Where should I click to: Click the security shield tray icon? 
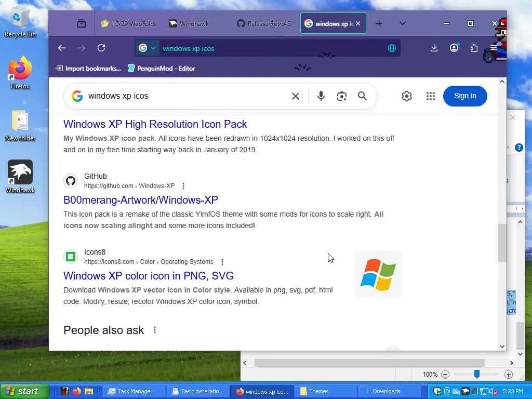[437, 392]
